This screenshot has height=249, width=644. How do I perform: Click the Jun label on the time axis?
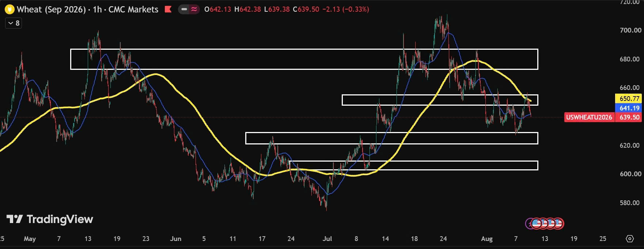176,239
